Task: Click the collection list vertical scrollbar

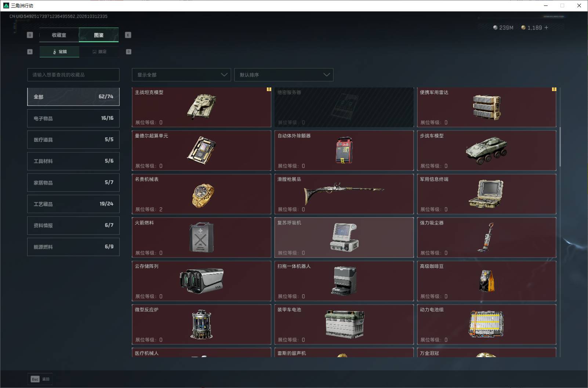Action: pyautogui.click(x=560, y=147)
